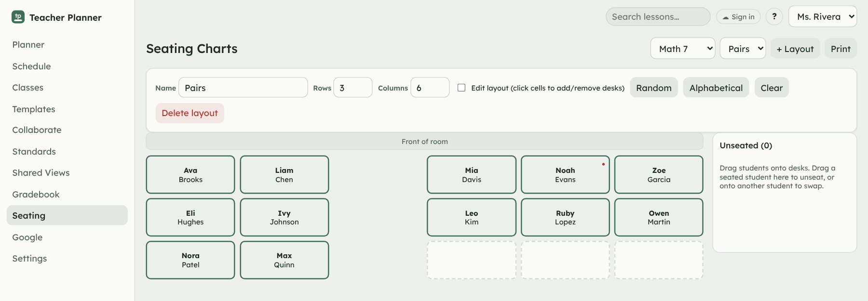Click the empty desk below Owen Martin
Image resolution: width=868 pixels, height=301 pixels.
pos(659,260)
